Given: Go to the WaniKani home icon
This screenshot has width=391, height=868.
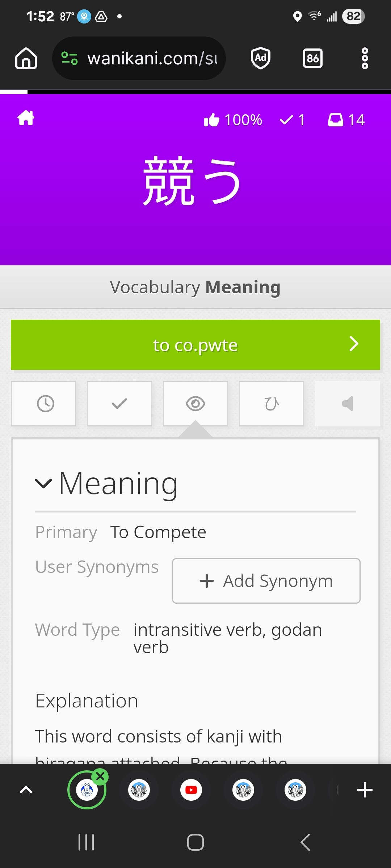Looking at the screenshot, I should coord(26,118).
